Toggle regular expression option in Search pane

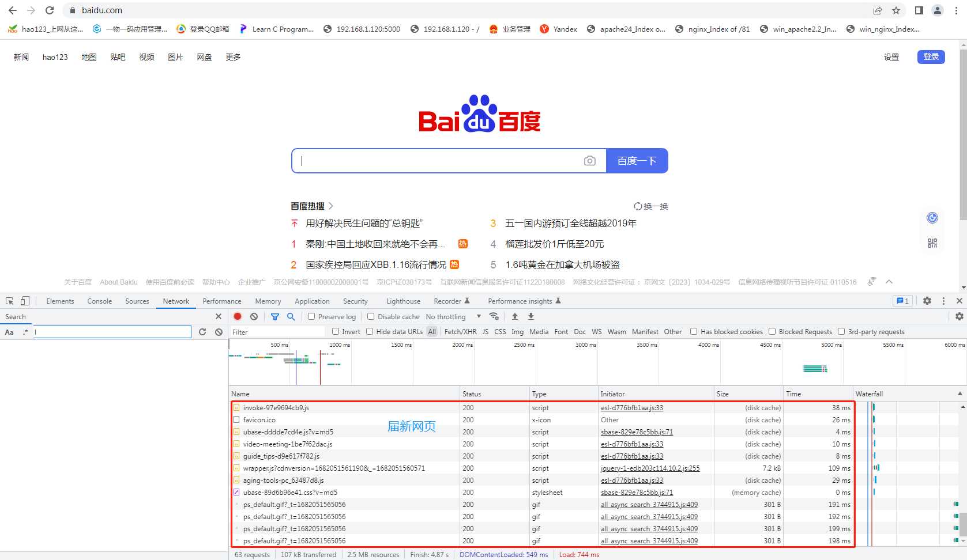click(x=25, y=332)
